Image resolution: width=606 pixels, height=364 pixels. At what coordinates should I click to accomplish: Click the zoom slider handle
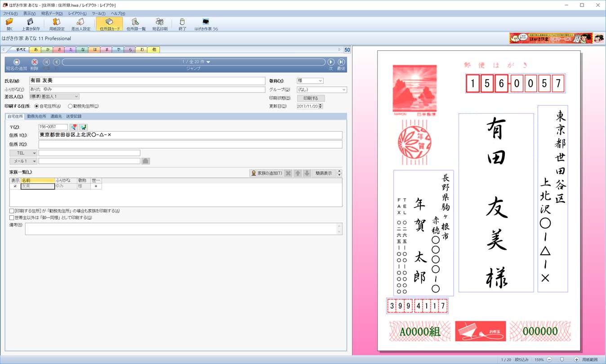(561, 360)
